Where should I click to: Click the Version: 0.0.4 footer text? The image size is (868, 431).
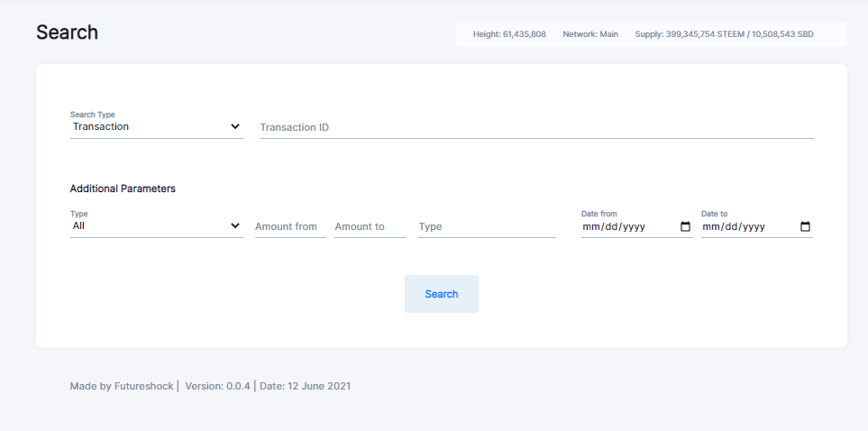(217, 386)
